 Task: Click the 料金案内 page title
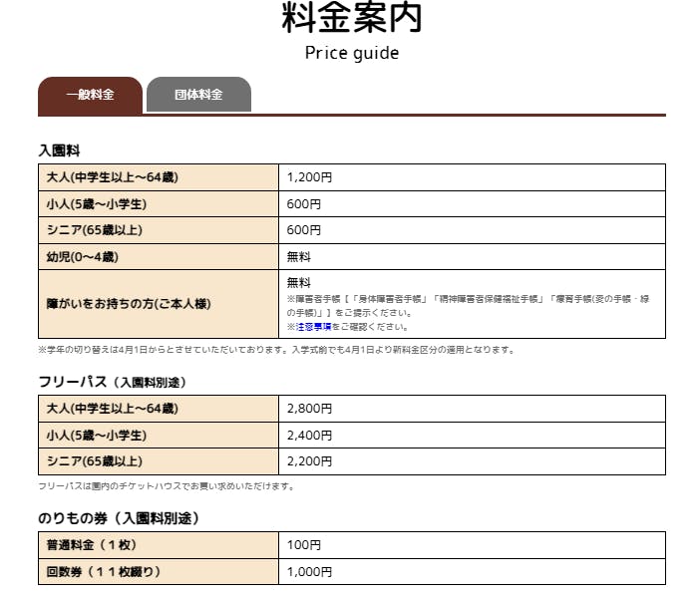pos(351,18)
